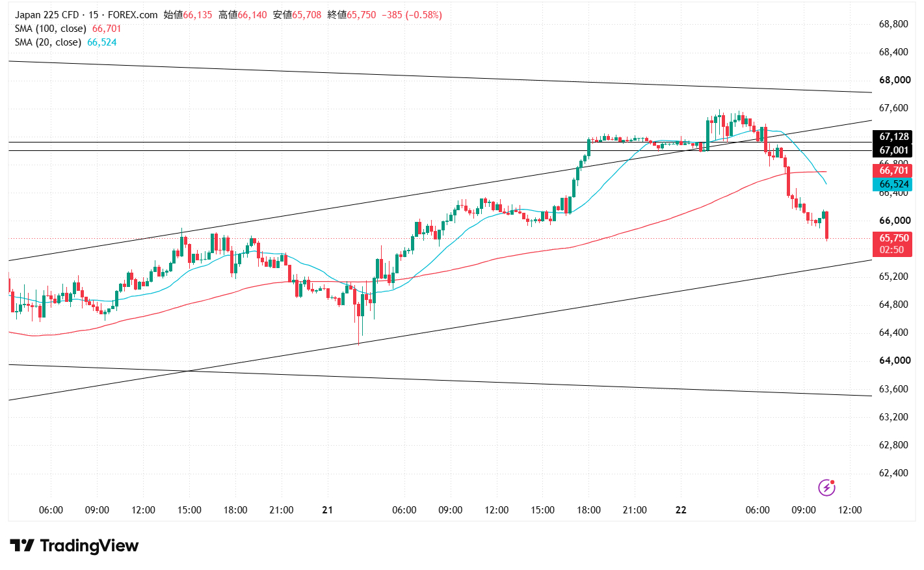Click the red 65,750 current price label

coord(893,238)
